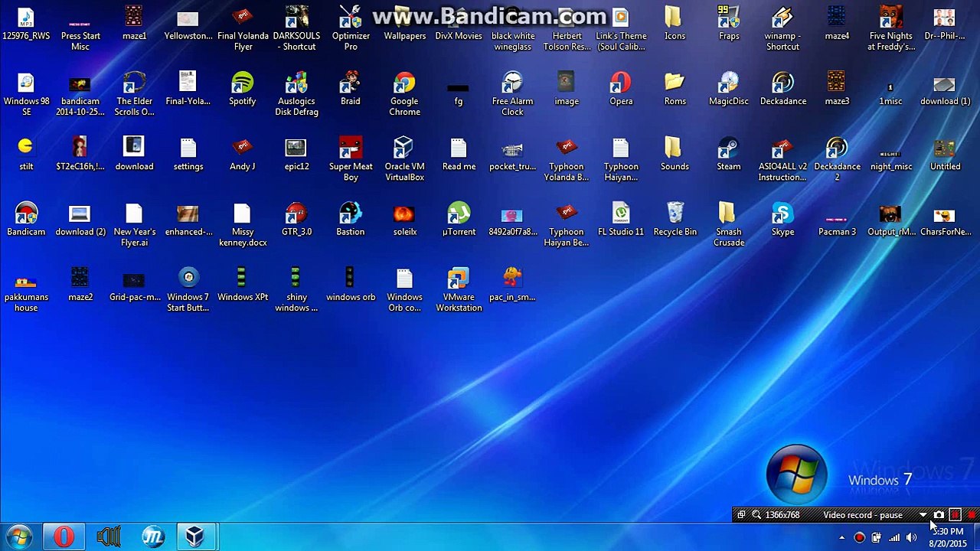The width and height of the screenshot is (980, 551).
Task: Select the Braid game icon
Action: (350, 88)
